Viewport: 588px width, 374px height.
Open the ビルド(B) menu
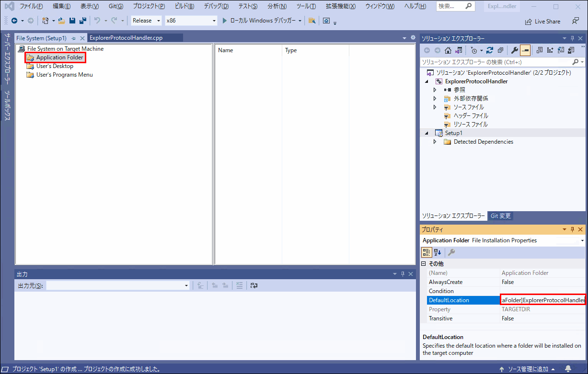[184, 6]
